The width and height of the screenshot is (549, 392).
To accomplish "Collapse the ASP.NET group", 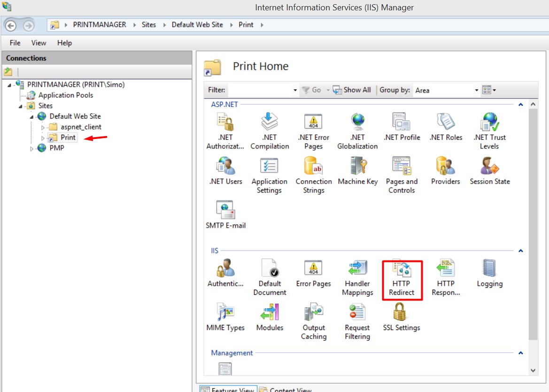I will [521, 105].
